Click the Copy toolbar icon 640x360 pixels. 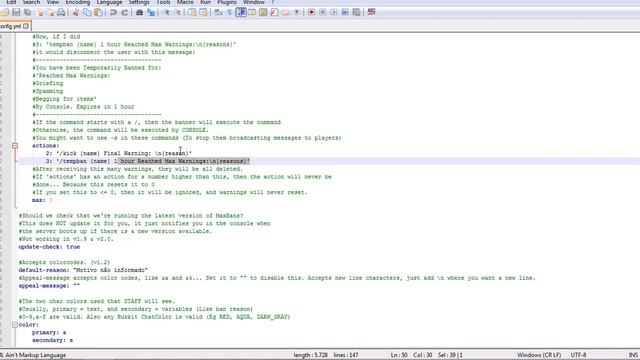(x=87, y=12)
